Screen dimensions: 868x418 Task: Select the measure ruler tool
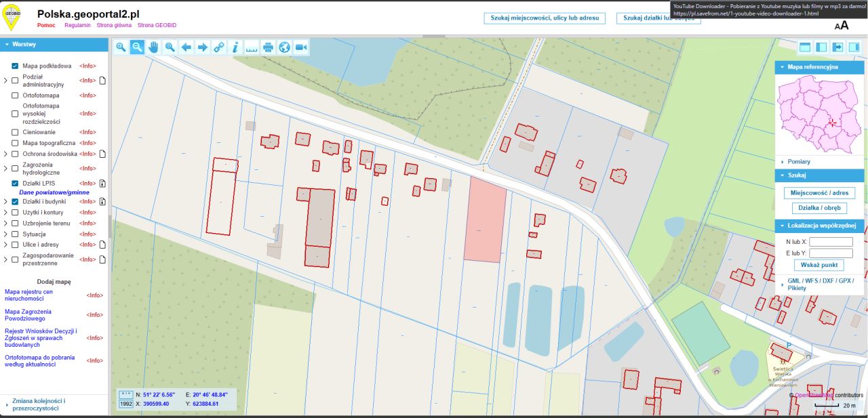pyautogui.click(x=252, y=47)
